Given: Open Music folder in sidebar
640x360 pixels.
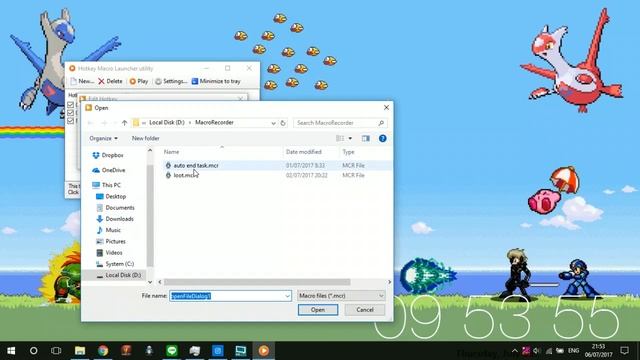Looking at the screenshot, I should click(109, 230).
